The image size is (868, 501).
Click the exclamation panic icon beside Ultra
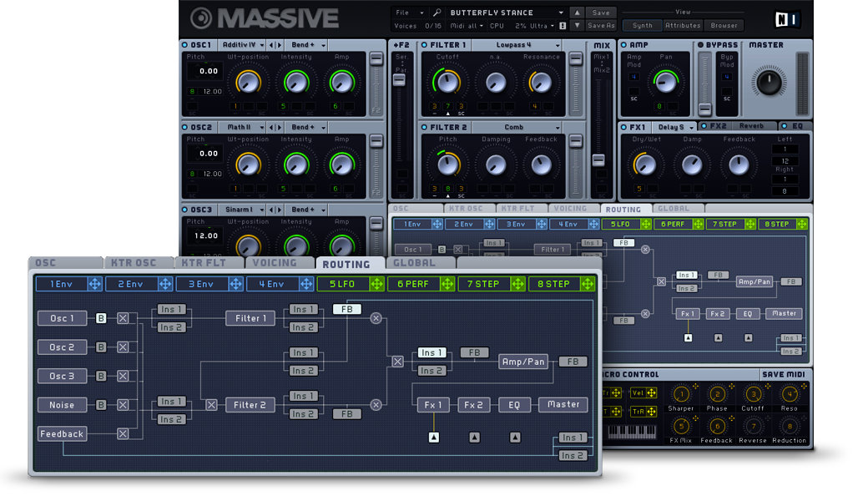coord(563,25)
